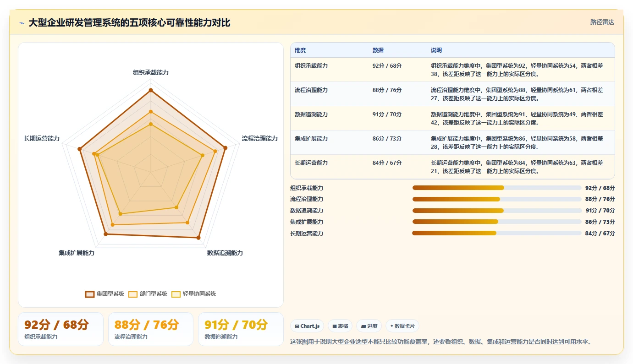The image size is (633, 364).
Task: Click the 组织承载能力 progress bar
Action: click(x=497, y=188)
